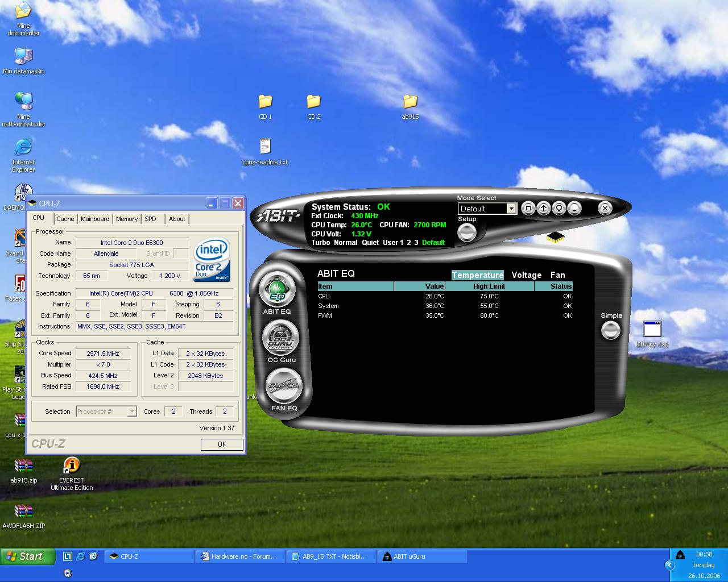Click the High Limit column header
The image size is (728, 582).
point(489,286)
